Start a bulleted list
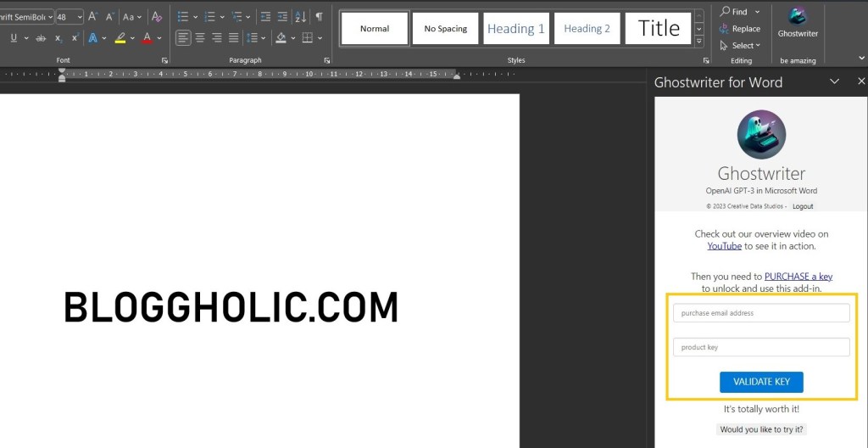868x448 pixels. pos(183,17)
